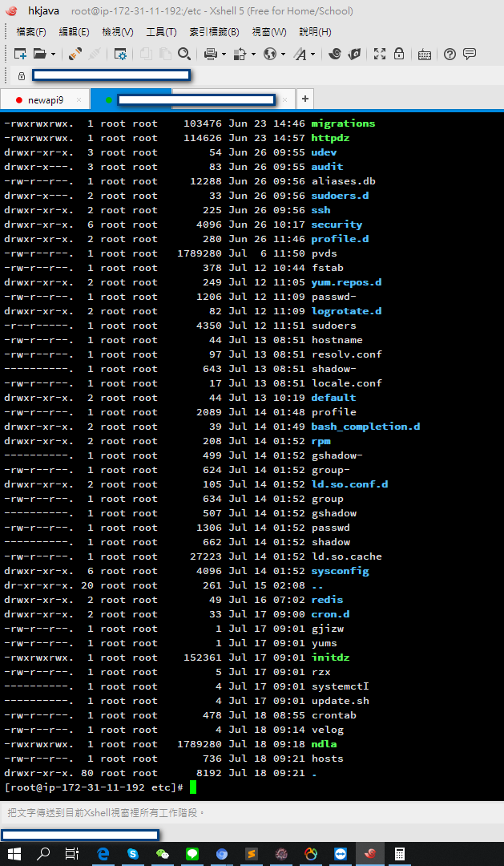Screen dimensions: 504x866
Task: Click the speech bubble feedback icon
Action: click(x=470, y=54)
